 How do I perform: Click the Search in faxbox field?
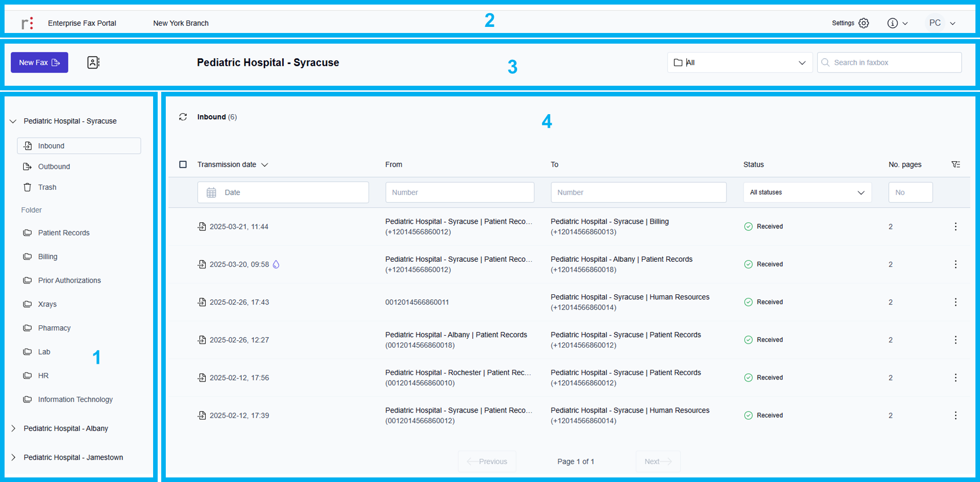coord(889,62)
